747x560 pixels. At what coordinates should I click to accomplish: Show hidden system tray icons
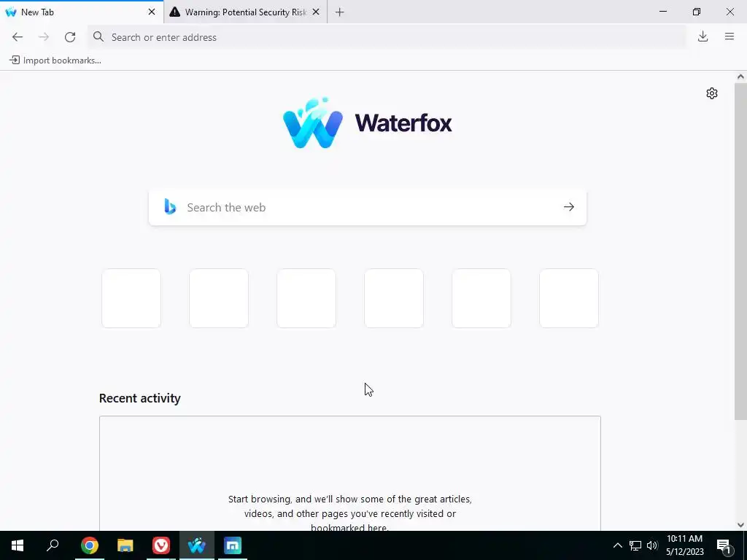[x=617, y=545]
